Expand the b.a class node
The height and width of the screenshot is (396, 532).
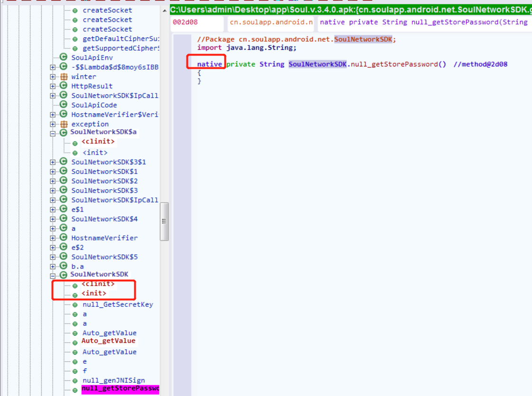pos(53,267)
